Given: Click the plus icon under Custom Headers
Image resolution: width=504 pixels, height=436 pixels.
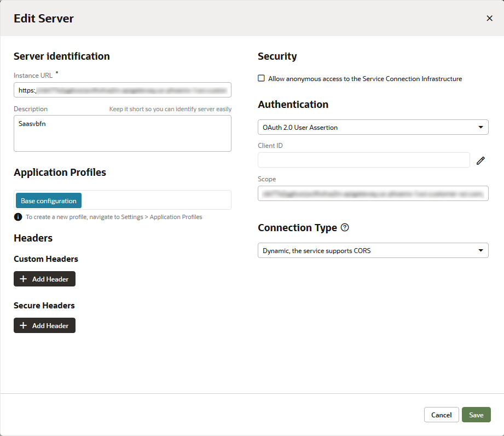Looking at the screenshot, I should 23,279.
